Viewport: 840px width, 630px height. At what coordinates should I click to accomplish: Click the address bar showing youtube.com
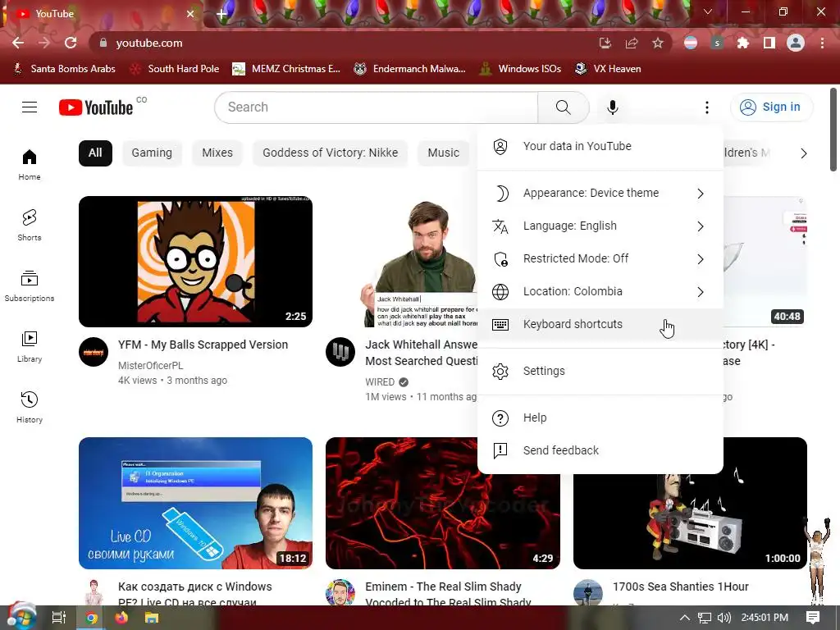[343, 43]
